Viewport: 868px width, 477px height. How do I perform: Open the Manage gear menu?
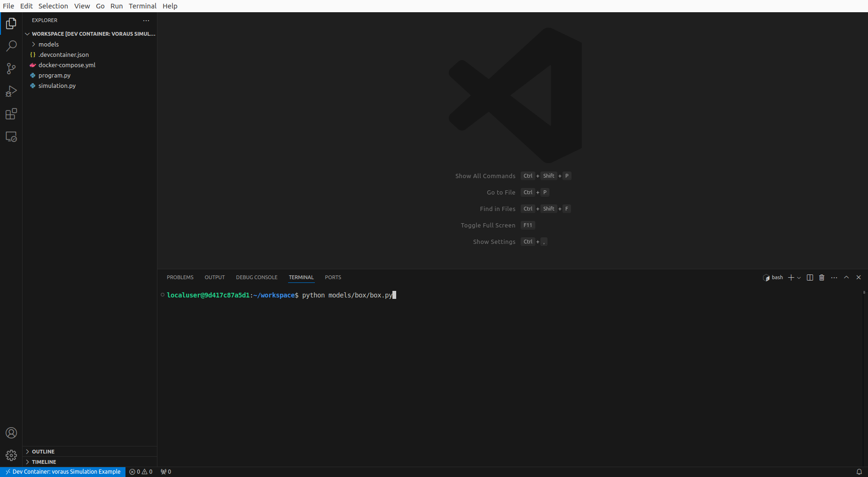click(x=11, y=455)
